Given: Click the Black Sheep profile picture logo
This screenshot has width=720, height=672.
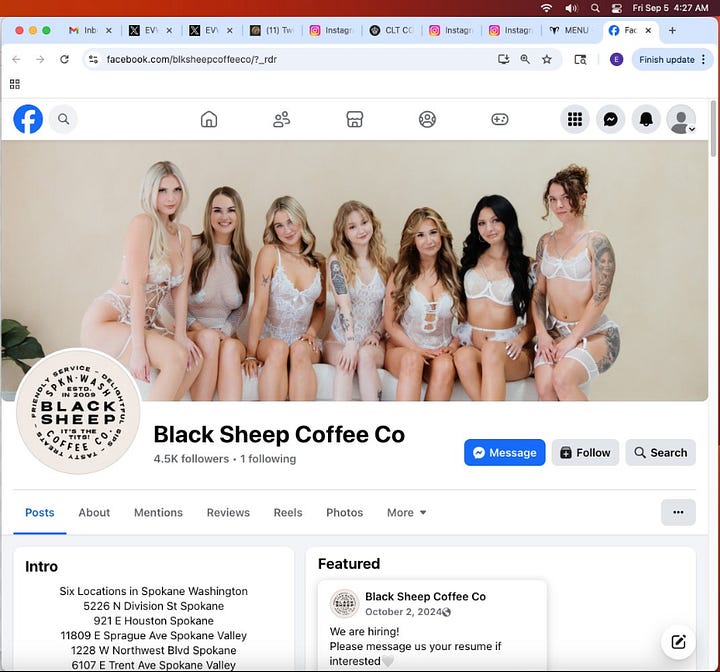Looking at the screenshot, I should (x=78, y=411).
